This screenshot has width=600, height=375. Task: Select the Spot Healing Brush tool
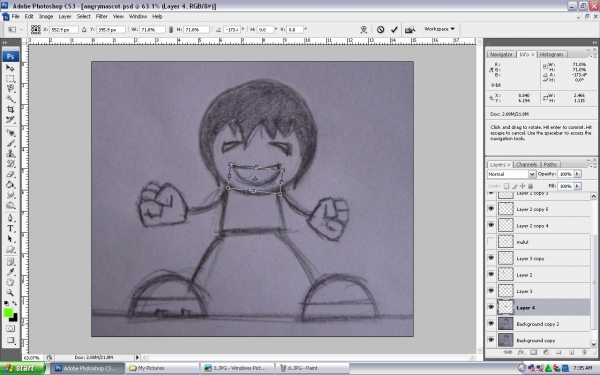tap(10, 133)
